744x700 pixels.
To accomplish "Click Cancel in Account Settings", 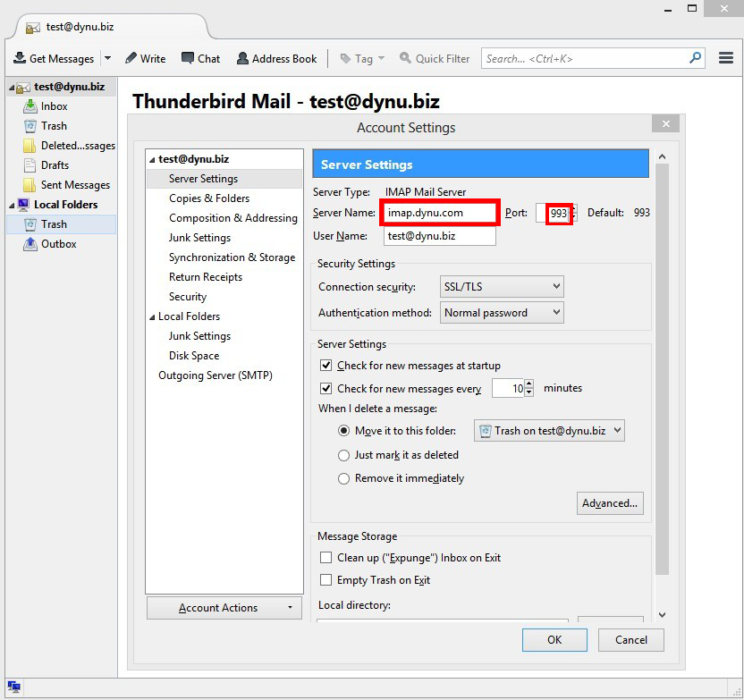I will (x=630, y=640).
